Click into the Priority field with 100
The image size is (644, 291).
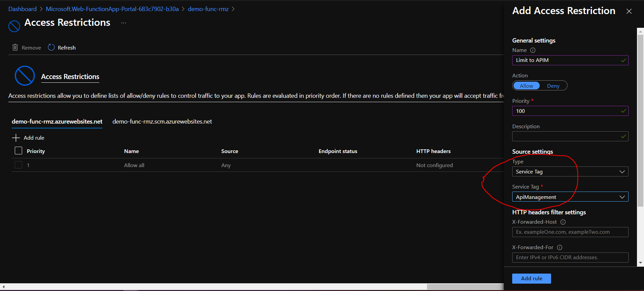(x=570, y=111)
